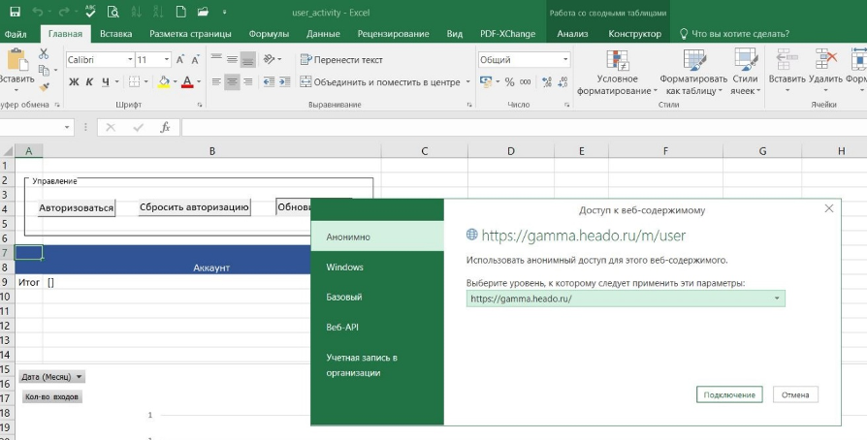
Task: Open the Общий number format dropdown
Action: coord(565,60)
